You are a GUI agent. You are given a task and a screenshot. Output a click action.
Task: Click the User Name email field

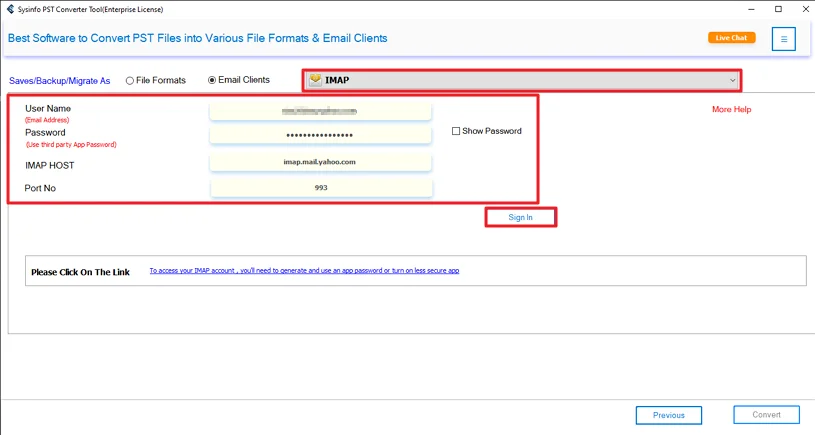320,111
